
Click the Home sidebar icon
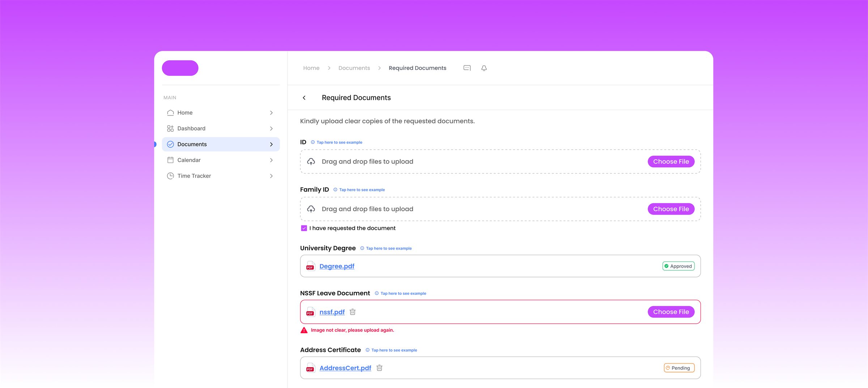click(x=170, y=113)
